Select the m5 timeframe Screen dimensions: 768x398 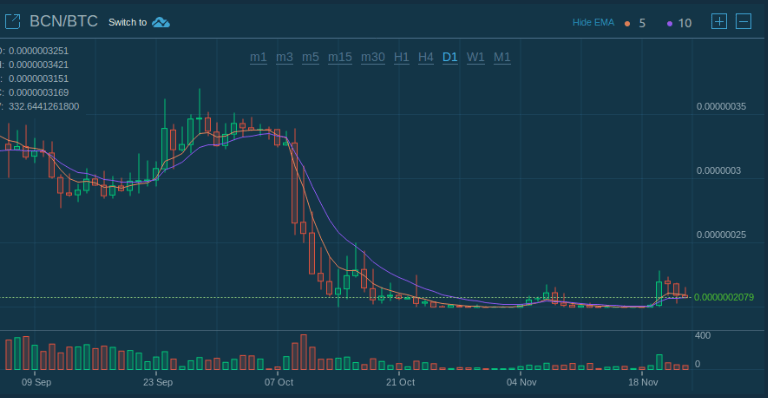pos(310,57)
